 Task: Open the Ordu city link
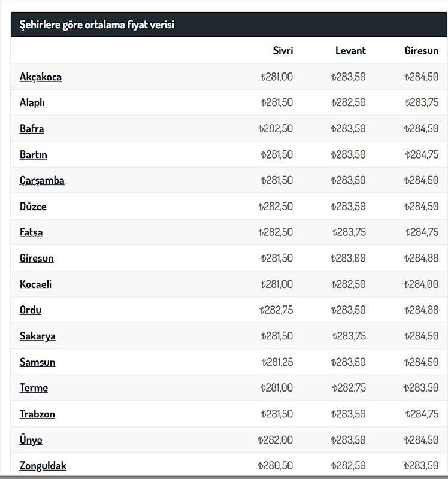coord(31,310)
